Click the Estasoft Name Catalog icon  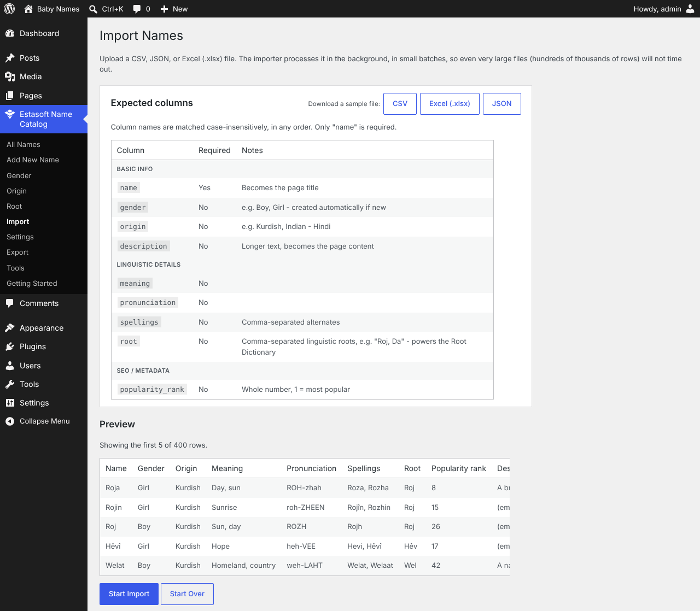pyautogui.click(x=10, y=114)
